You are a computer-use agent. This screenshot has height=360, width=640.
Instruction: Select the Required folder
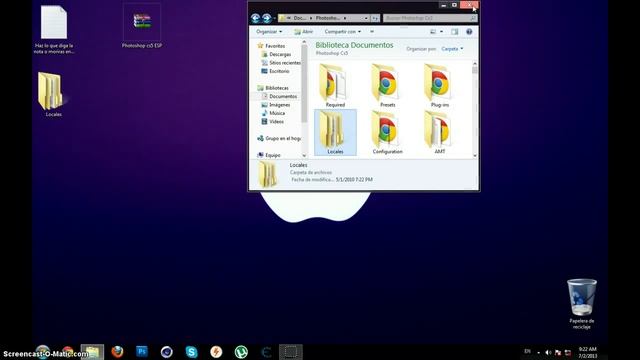(x=335, y=85)
